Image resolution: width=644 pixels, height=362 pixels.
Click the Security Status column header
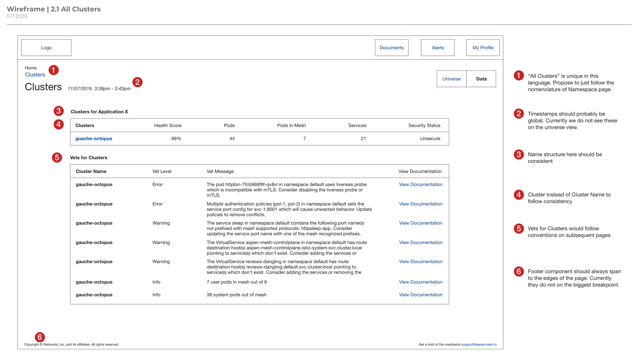pyautogui.click(x=424, y=125)
